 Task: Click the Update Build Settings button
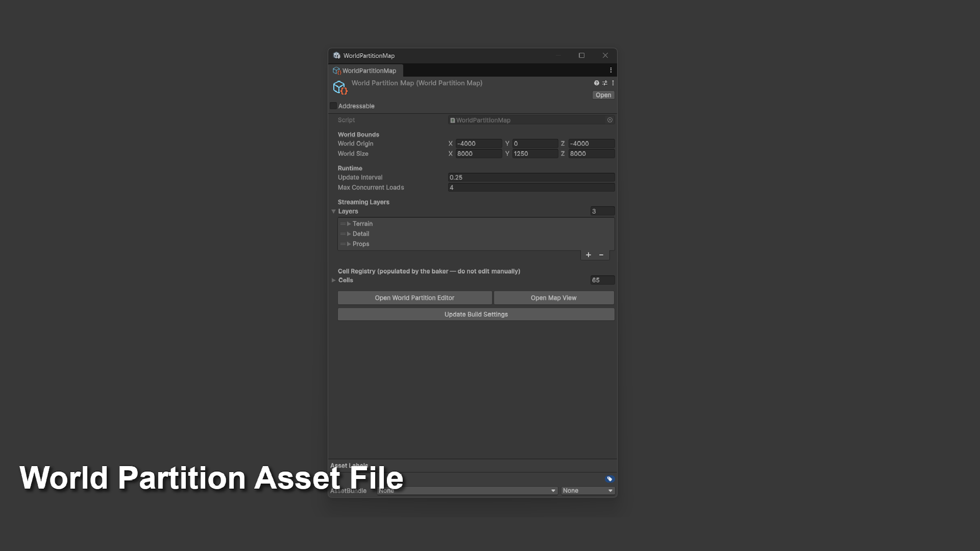(476, 314)
